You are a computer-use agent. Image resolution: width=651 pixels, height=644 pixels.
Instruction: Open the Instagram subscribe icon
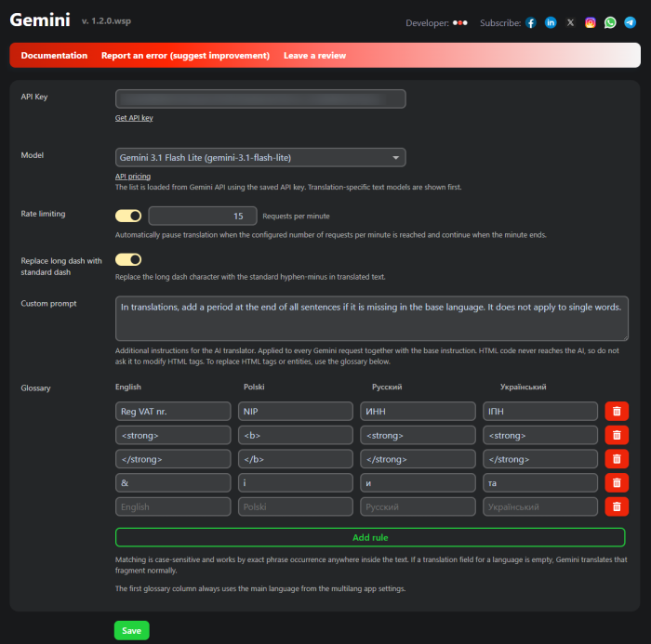click(590, 23)
